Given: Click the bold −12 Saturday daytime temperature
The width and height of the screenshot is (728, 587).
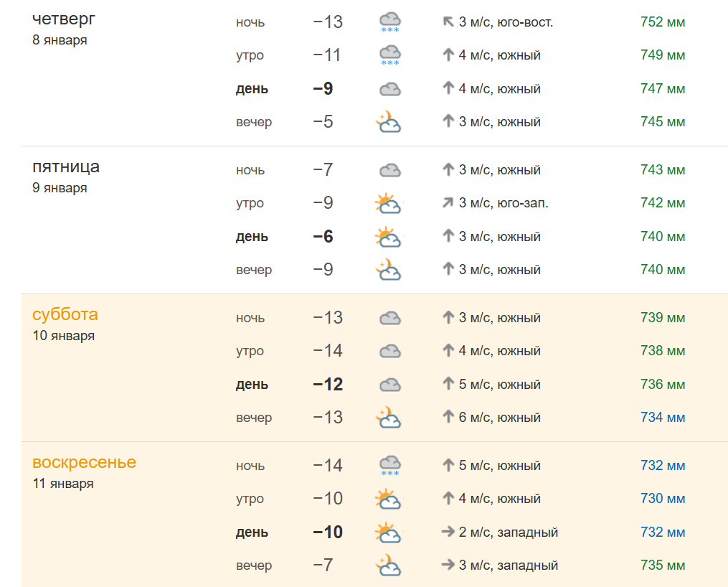Looking at the screenshot, I should click(x=328, y=385).
